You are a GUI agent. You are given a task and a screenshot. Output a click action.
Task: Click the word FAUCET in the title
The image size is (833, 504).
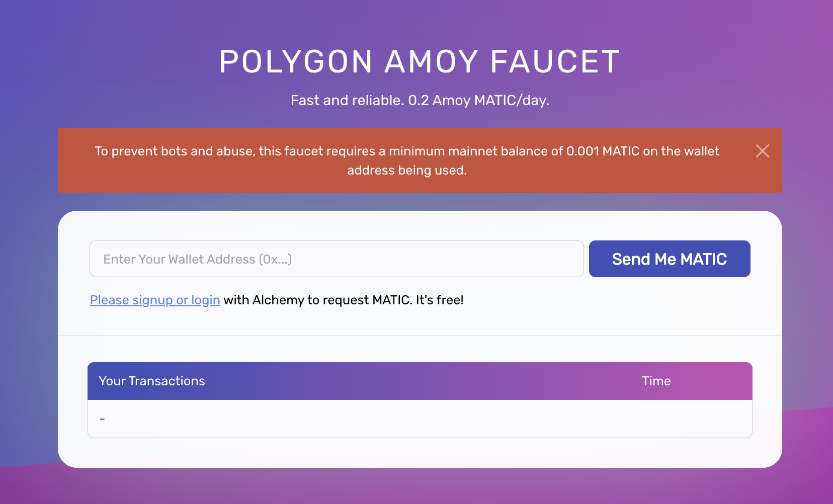[555, 62]
